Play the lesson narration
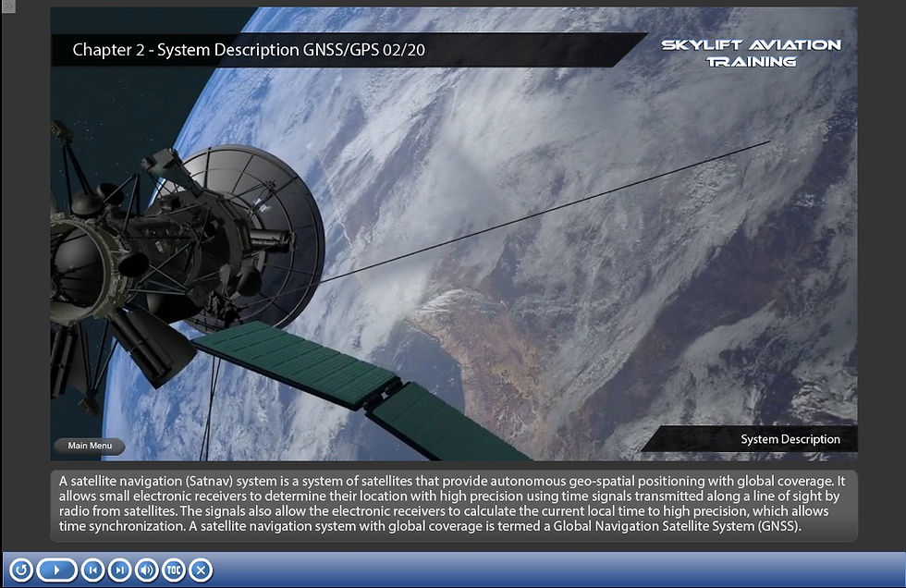Image resolution: width=906 pixels, height=588 pixels. (x=56, y=570)
